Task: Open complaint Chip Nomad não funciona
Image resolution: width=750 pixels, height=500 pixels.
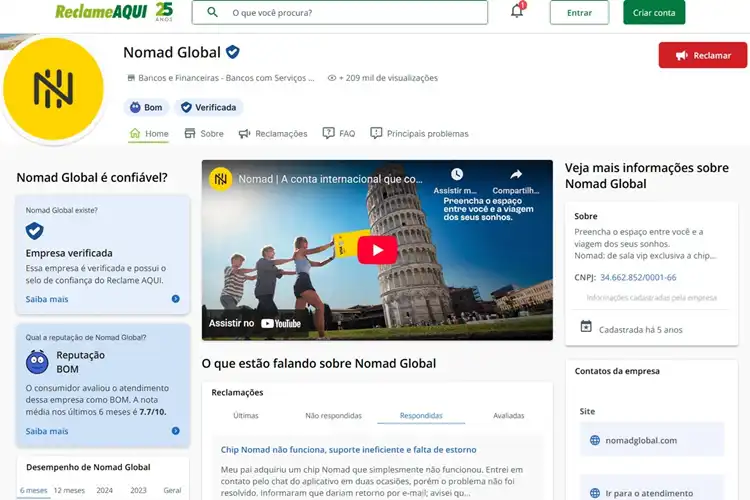Action: tap(349, 450)
